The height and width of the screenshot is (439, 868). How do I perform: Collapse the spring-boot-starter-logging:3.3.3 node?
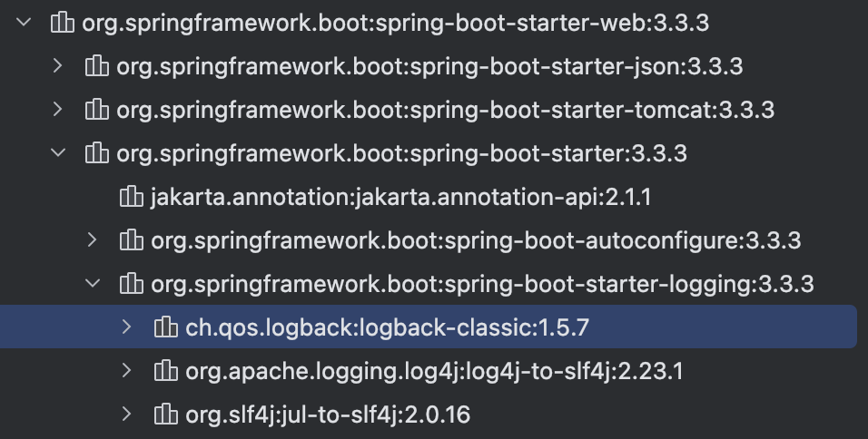pyautogui.click(x=93, y=284)
